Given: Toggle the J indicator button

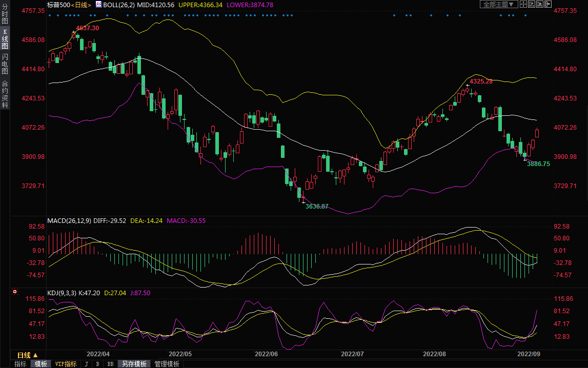Looking at the screenshot, I should coord(86,364).
